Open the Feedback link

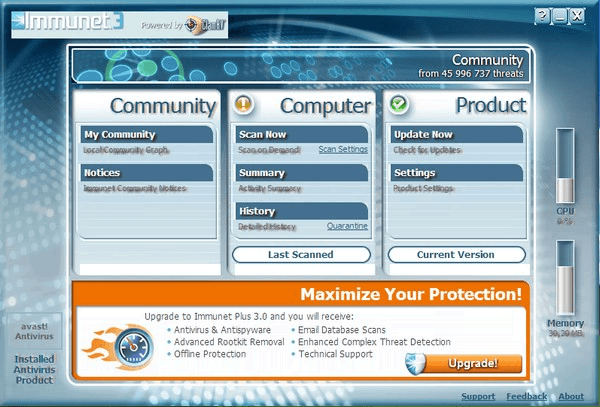pos(527,396)
